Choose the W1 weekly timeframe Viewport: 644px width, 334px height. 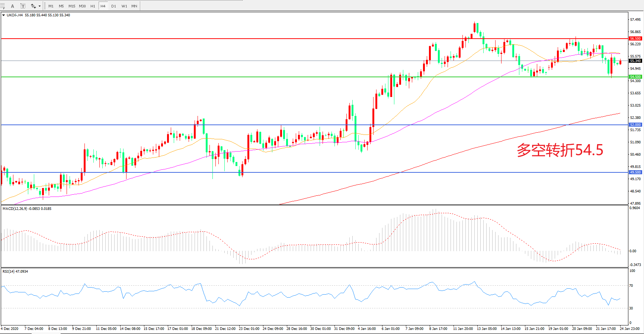[x=124, y=6]
